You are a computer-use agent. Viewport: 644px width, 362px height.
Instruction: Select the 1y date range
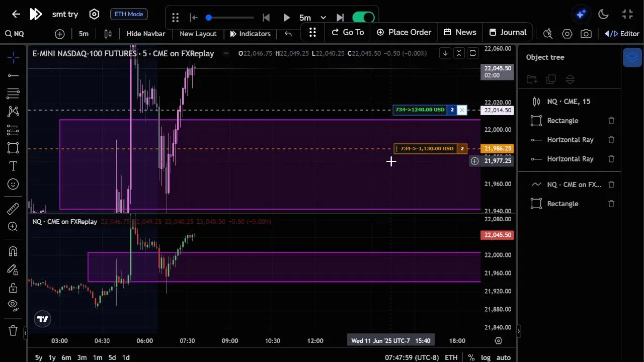point(52,357)
